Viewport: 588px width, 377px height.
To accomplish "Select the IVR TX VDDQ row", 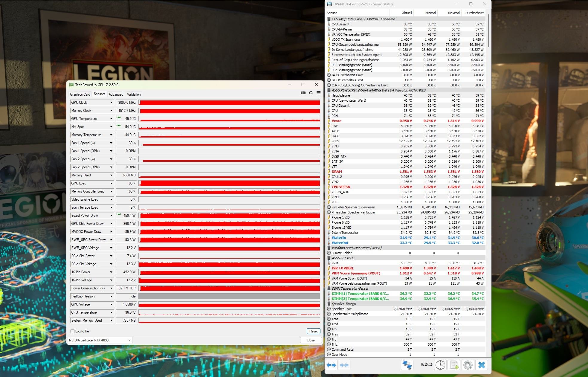I will [406, 268].
